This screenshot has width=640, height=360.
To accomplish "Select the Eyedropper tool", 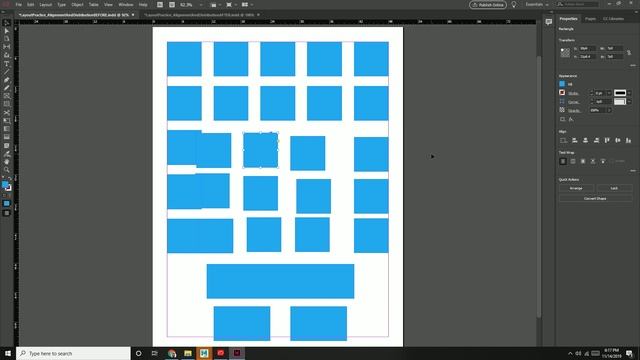I will pos(7,154).
